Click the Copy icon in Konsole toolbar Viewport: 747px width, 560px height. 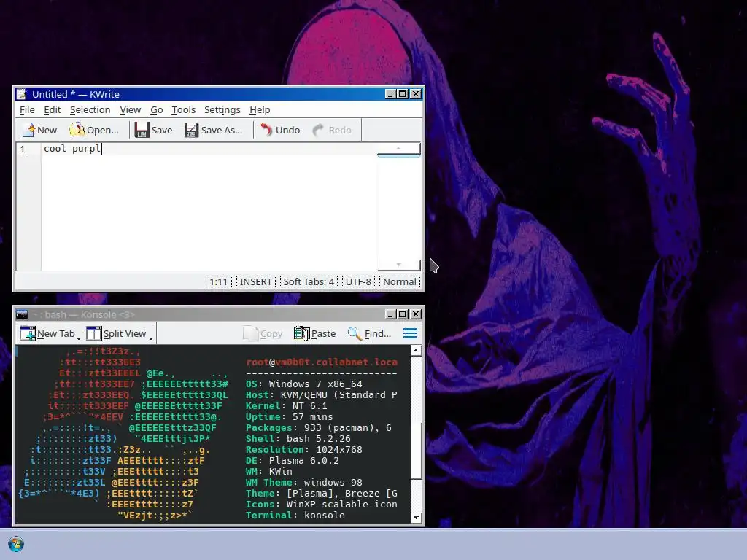[250, 333]
